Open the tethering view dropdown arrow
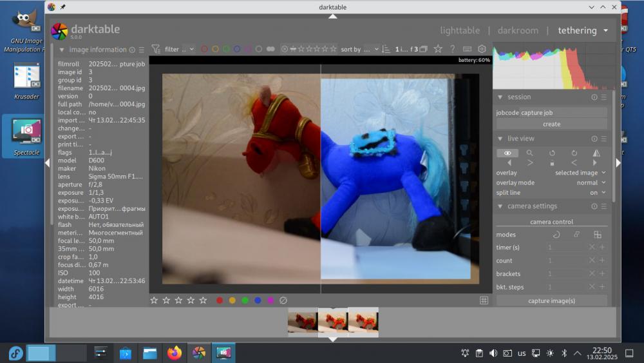This screenshot has height=363, width=644. tap(606, 30)
